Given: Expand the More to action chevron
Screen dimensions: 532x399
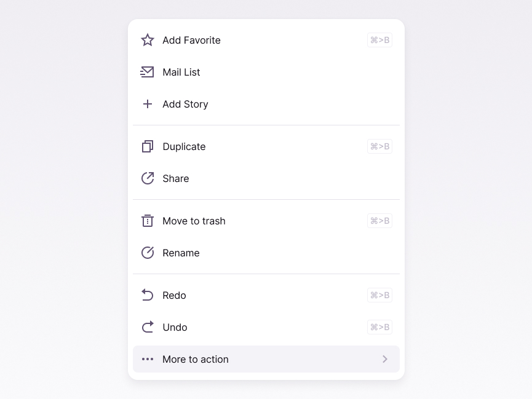Looking at the screenshot, I should click(x=385, y=359).
